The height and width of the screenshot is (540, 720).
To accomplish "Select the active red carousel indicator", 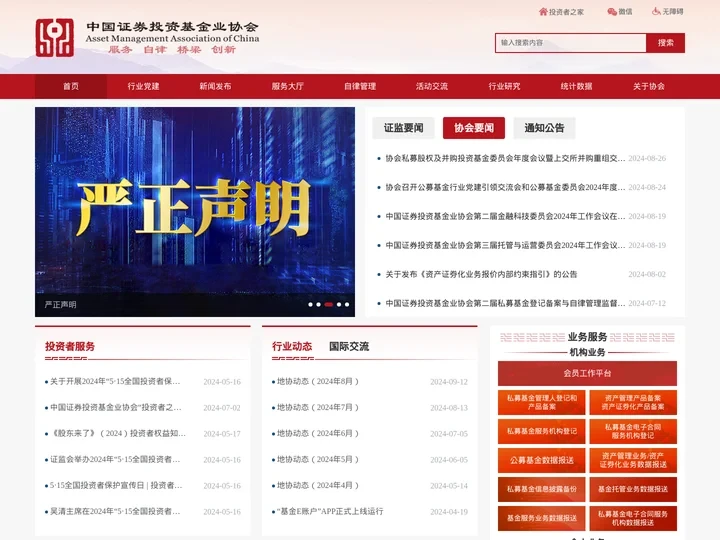I will 329,304.
